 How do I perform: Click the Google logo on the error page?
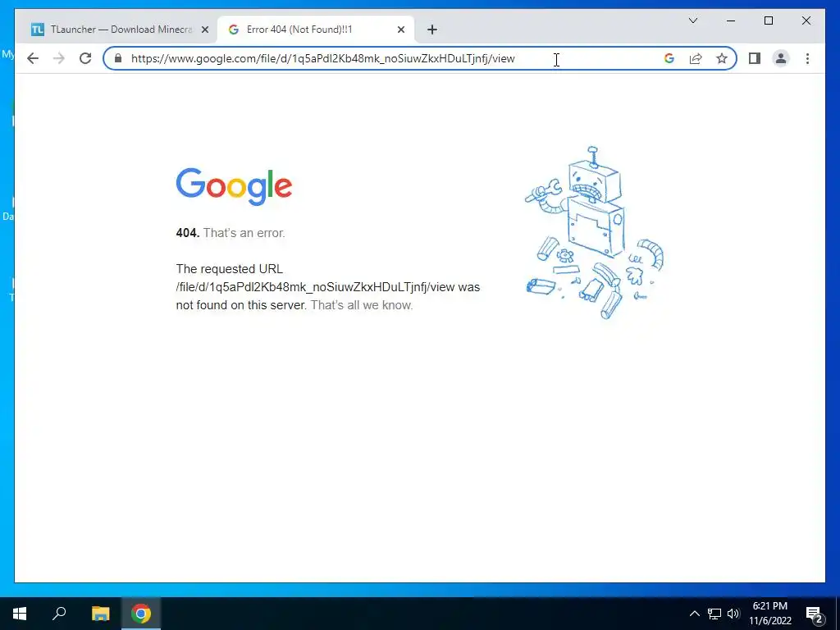point(234,186)
